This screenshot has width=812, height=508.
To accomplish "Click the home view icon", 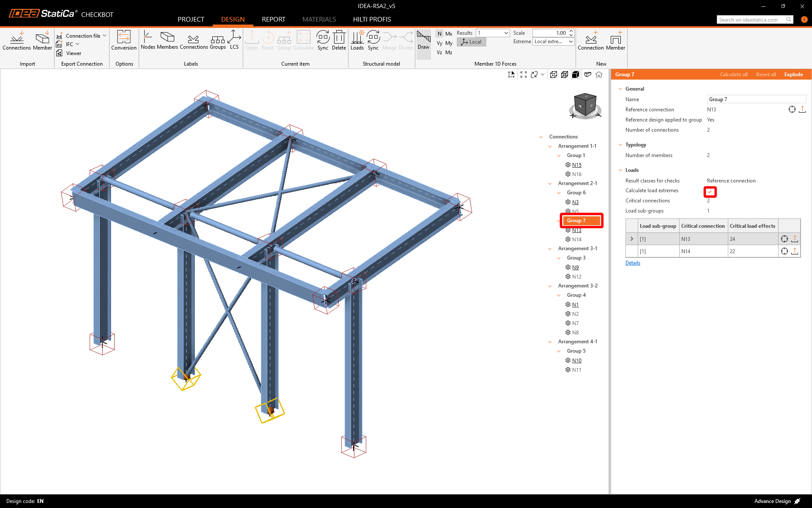I will point(599,75).
